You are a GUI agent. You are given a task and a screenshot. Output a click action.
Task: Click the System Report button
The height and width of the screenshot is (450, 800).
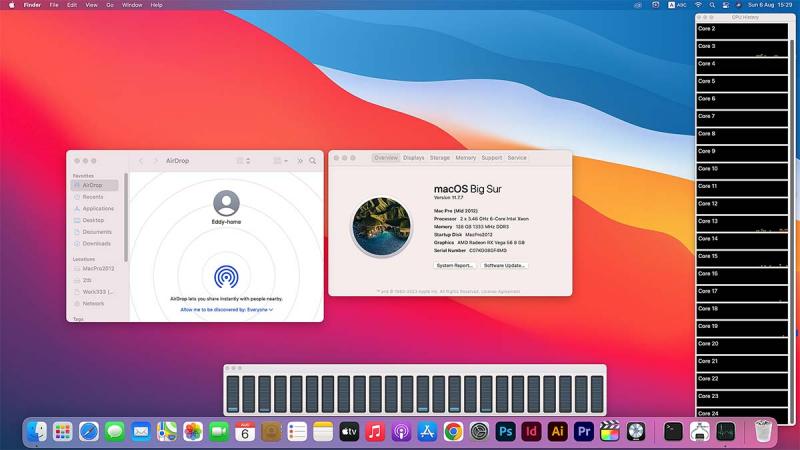tap(455, 265)
